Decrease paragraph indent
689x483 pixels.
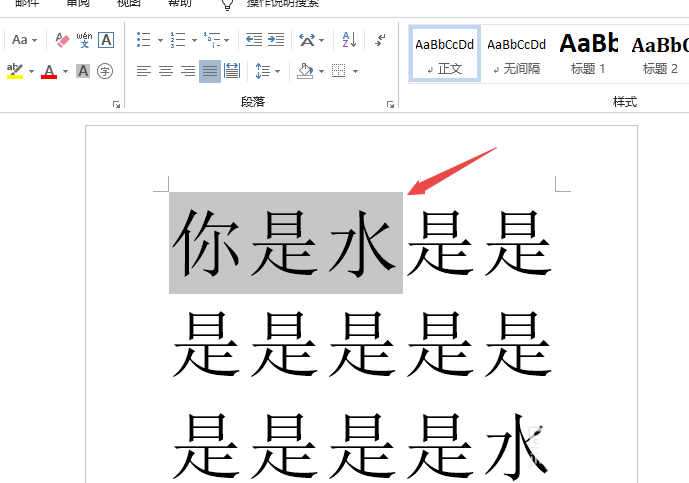pyautogui.click(x=254, y=40)
